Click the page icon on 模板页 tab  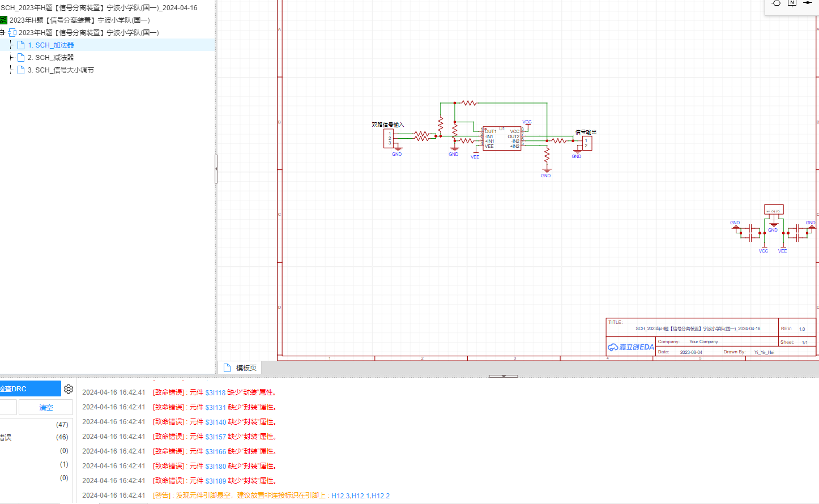tap(227, 368)
